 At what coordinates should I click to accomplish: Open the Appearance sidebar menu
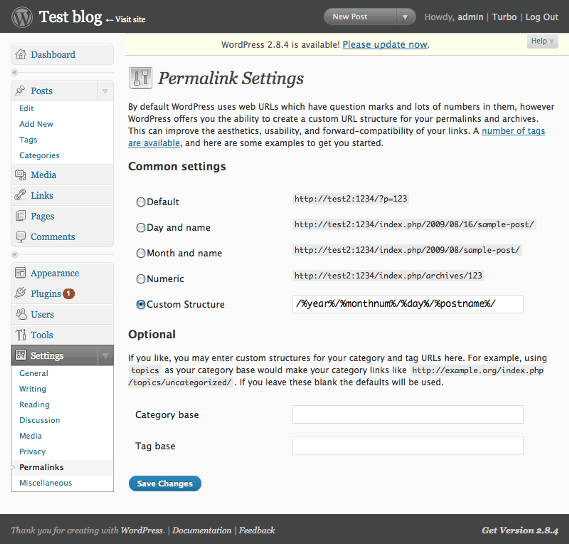(55, 273)
